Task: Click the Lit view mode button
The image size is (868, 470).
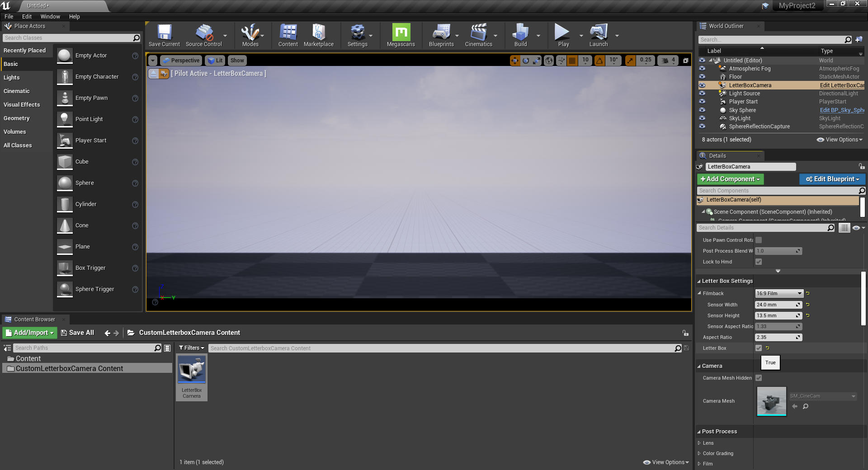Action: point(215,61)
